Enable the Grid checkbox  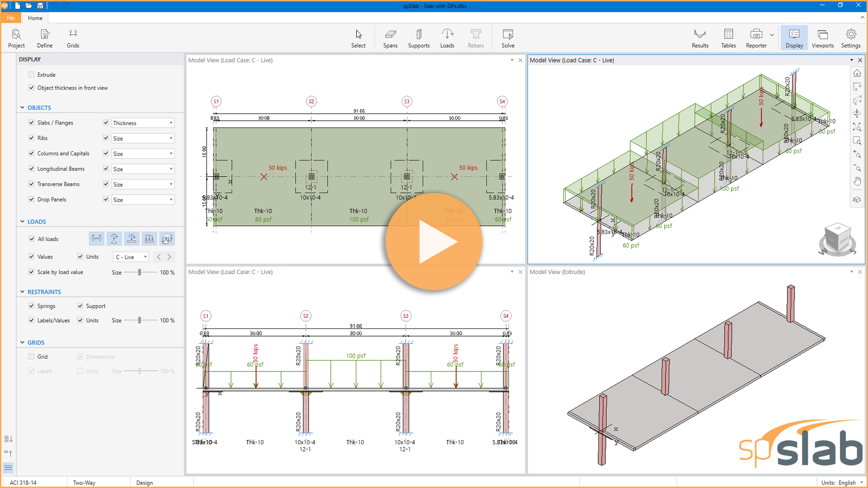pos(31,357)
